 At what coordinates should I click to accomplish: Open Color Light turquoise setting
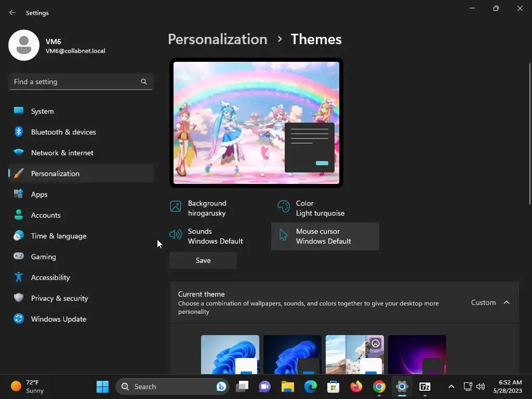pyautogui.click(x=325, y=208)
